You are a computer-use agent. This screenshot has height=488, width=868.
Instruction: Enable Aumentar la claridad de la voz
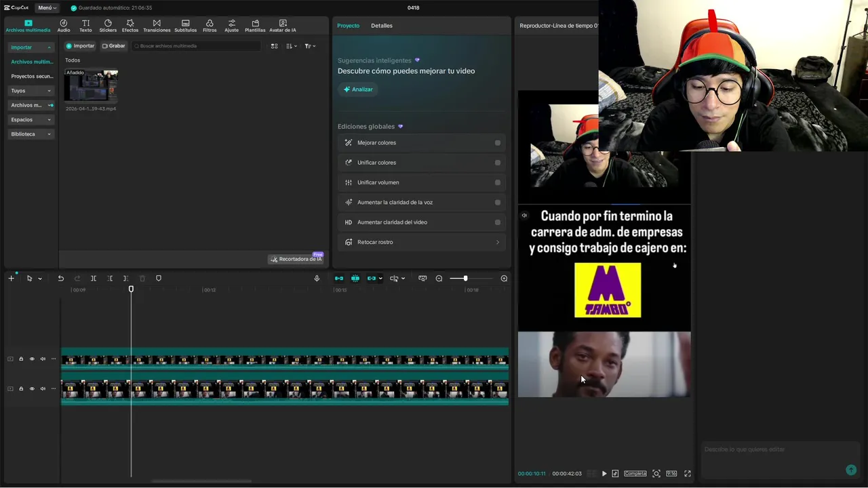[498, 203]
